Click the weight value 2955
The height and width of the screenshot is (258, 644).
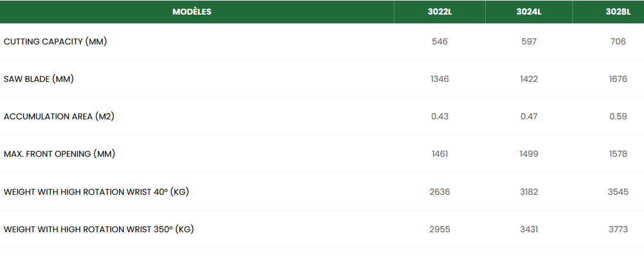tap(439, 229)
